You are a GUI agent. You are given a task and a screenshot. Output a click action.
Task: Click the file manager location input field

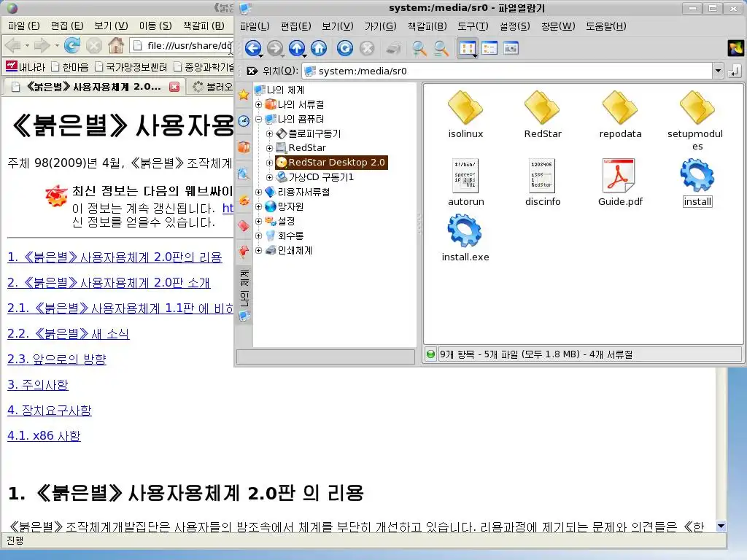click(508, 71)
